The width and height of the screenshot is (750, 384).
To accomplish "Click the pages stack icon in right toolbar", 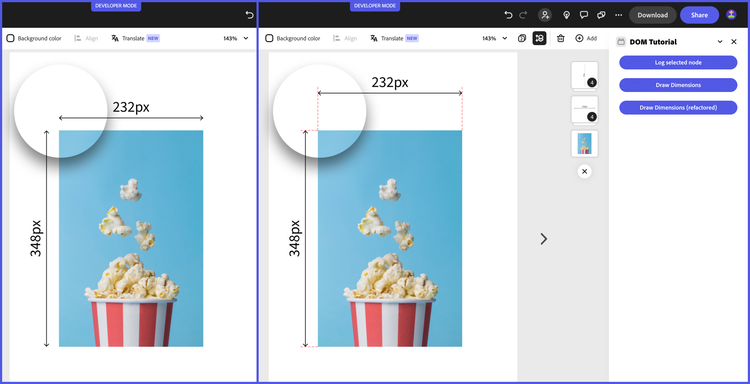I will 522,38.
